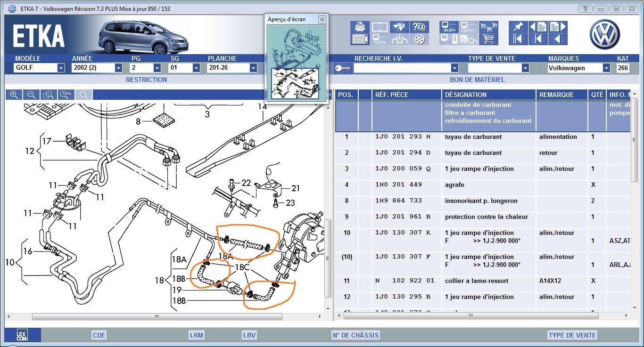Click the key icon beside Recherche I.V.
This screenshot has width=644, height=347.
343,68
